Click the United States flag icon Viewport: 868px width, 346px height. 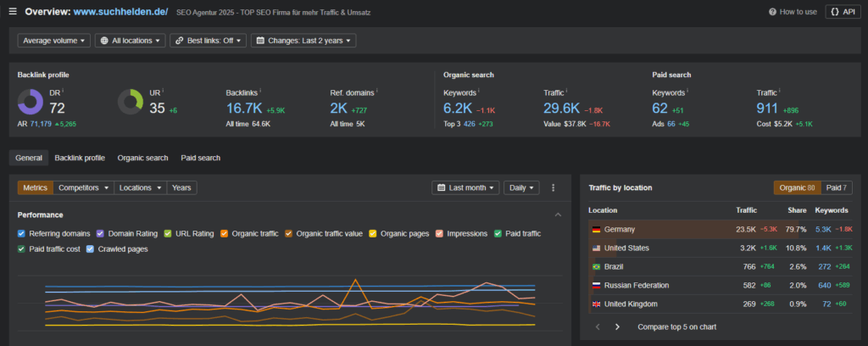[596, 248]
